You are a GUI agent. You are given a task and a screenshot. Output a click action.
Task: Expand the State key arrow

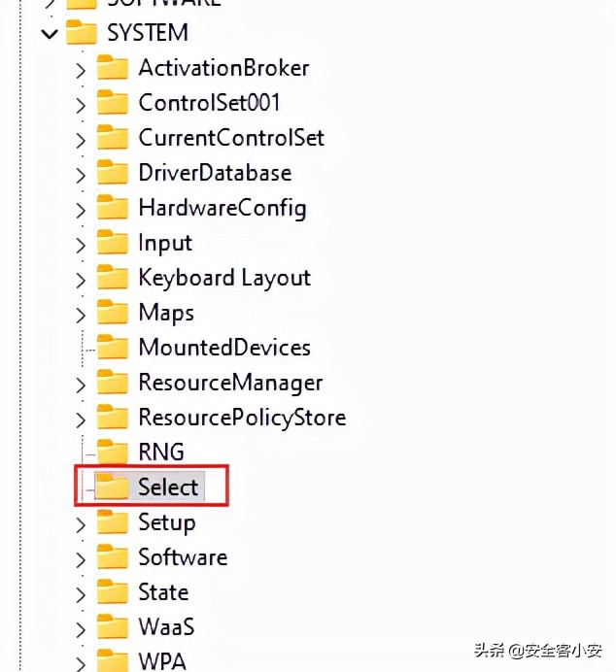[81, 593]
